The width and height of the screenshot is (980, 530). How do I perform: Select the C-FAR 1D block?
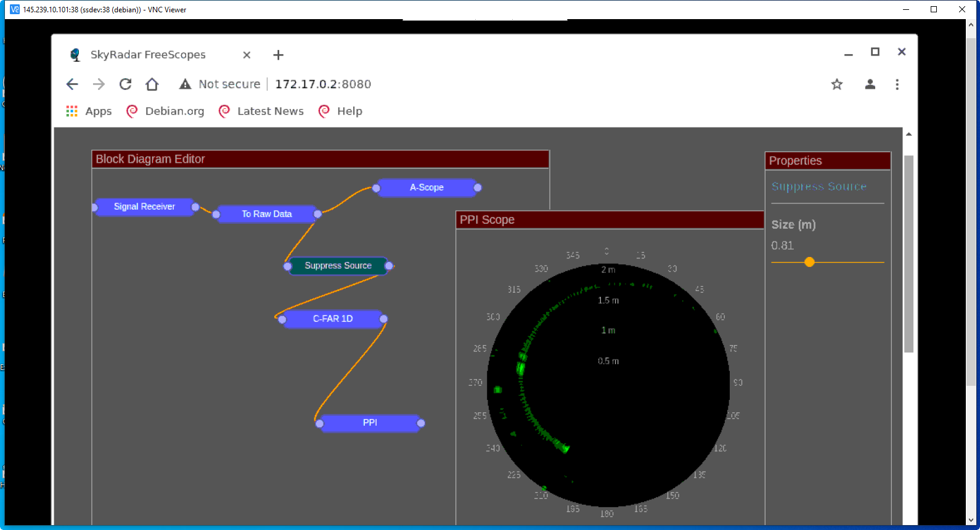tap(332, 319)
